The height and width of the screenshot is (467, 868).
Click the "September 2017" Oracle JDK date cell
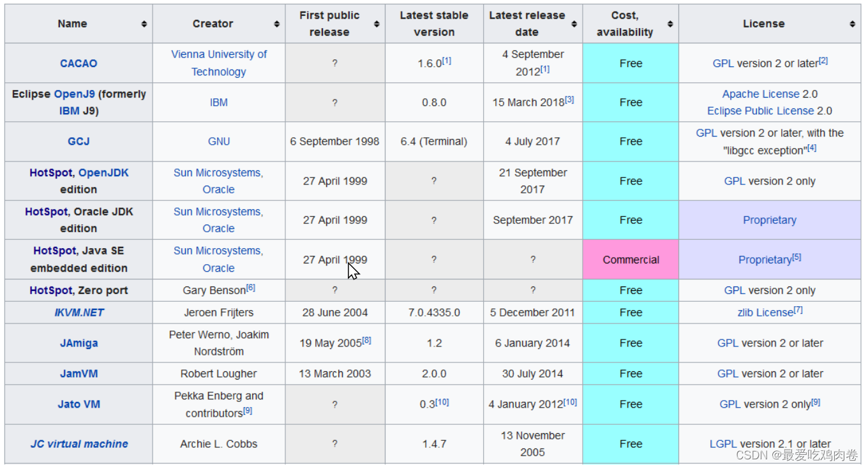(533, 220)
